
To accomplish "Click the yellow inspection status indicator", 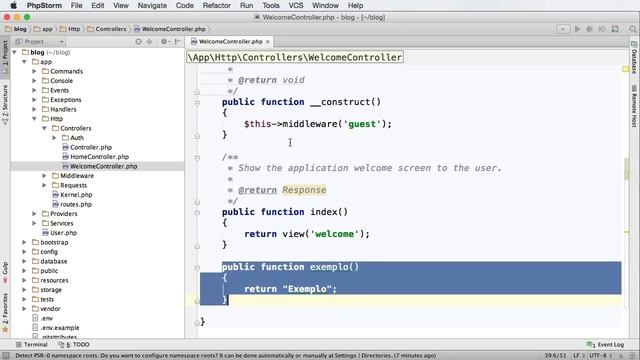I will click(x=626, y=69).
